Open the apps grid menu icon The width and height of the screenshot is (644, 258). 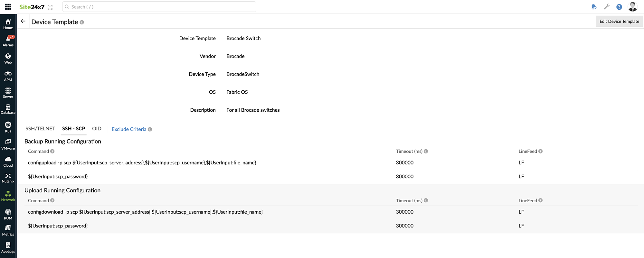(x=8, y=7)
